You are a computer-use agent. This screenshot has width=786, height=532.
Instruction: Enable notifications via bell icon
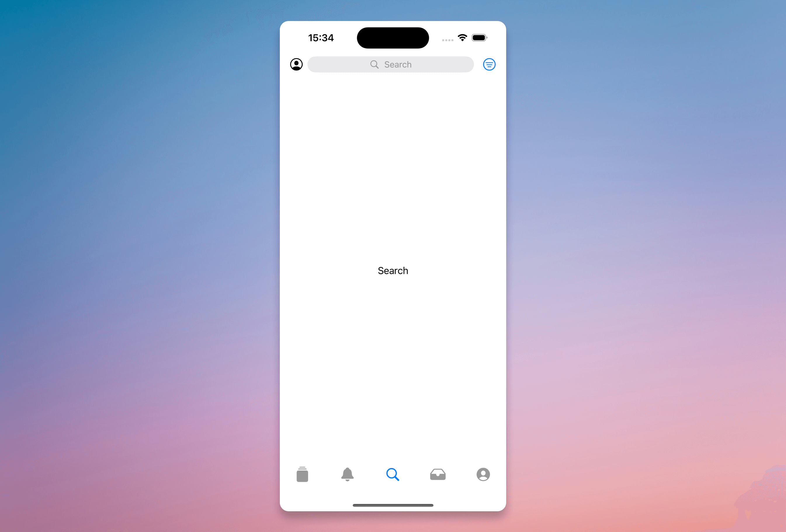347,474
